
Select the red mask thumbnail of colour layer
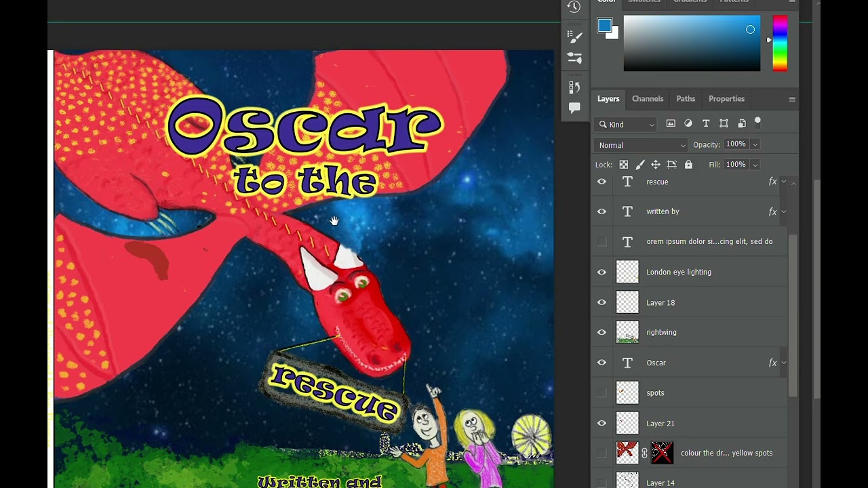click(662, 453)
